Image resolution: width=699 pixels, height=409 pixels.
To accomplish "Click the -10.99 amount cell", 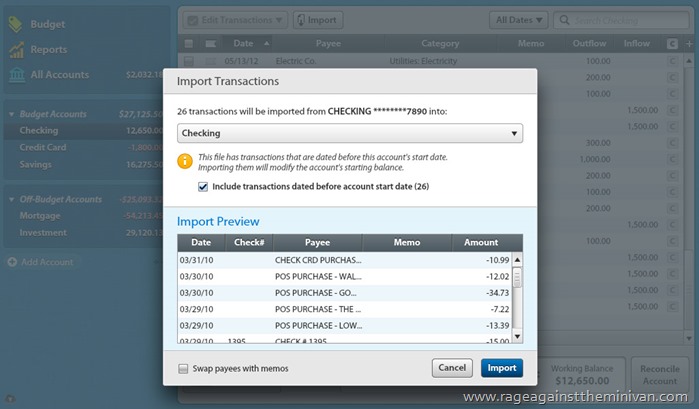I will coord(498,260).
